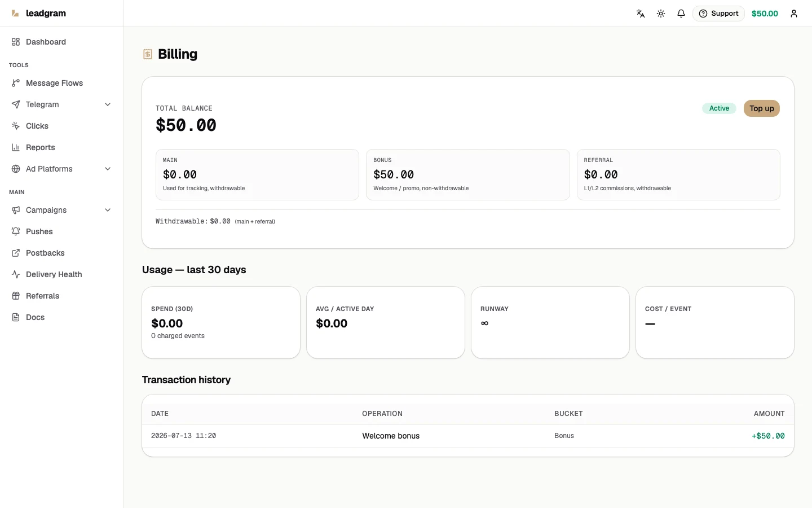
Task: Click the Top up button
Action: [762, 108]
